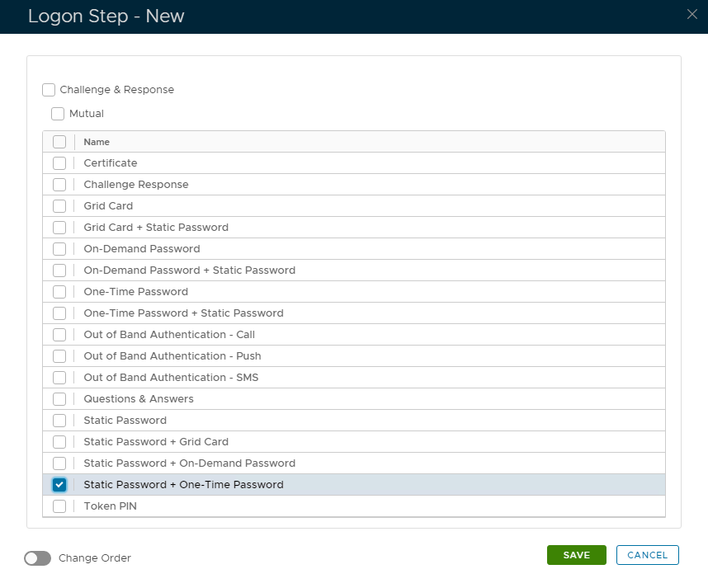Uncheck Static Password + One-Time Password
Screen dimensions: 708x588
(x=59, y=485)
